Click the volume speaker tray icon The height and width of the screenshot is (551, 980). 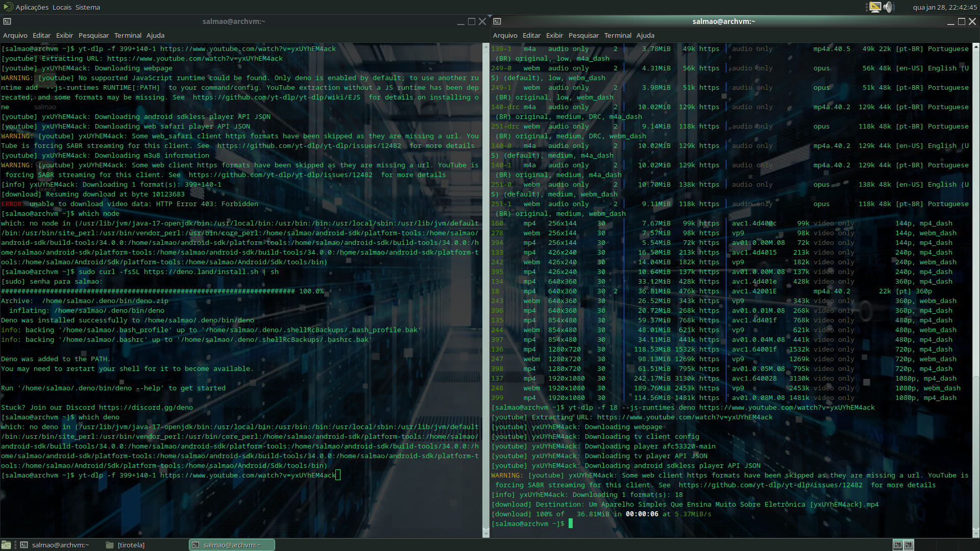[889, 7]
